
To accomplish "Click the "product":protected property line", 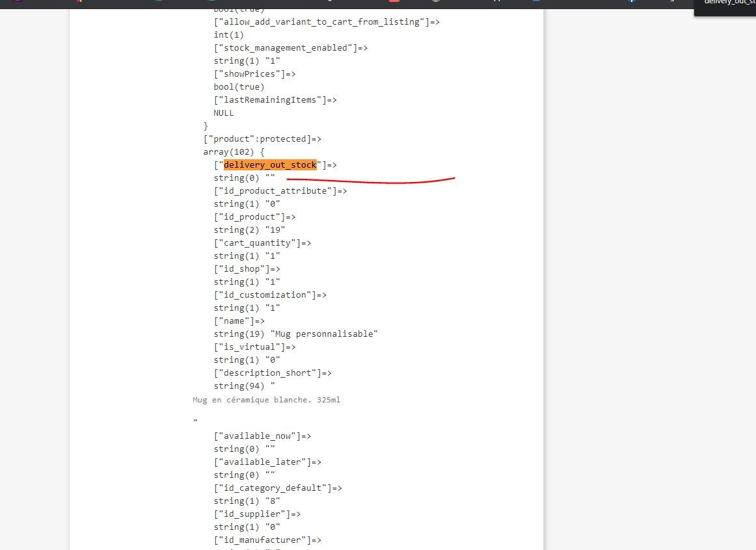I will 262,138.
